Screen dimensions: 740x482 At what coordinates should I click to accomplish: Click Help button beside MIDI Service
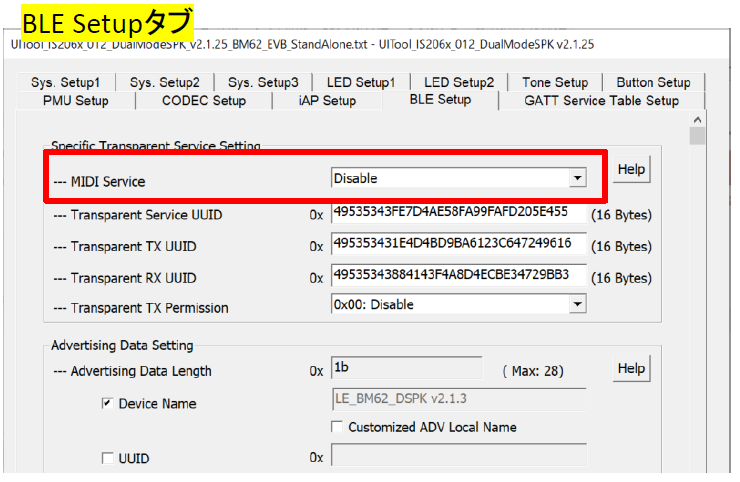pos(631,170)
